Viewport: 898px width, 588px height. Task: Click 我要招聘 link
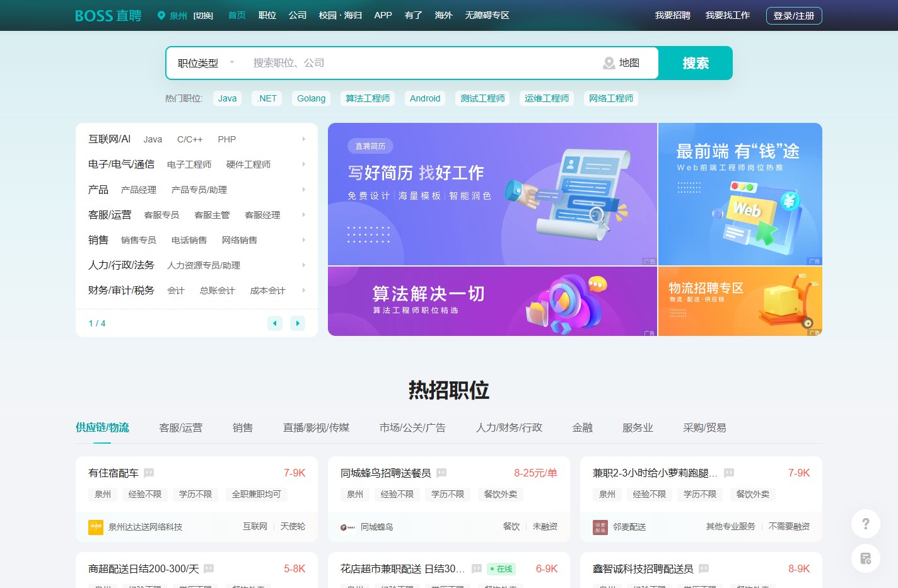pos(672,15)
